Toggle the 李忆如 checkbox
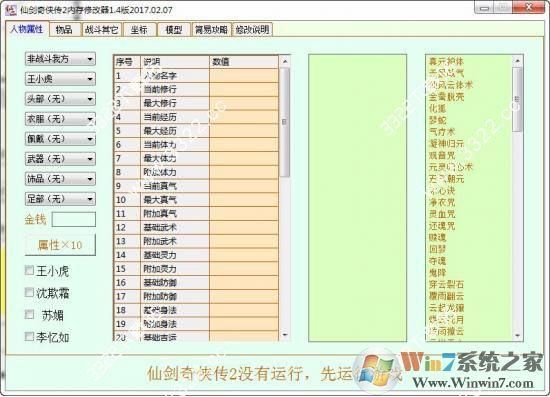This screenshot has width=550, height=397. (x=29, y=336)
